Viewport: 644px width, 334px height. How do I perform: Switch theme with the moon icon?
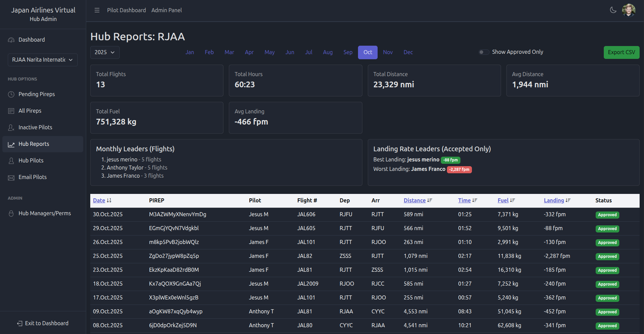613,10
